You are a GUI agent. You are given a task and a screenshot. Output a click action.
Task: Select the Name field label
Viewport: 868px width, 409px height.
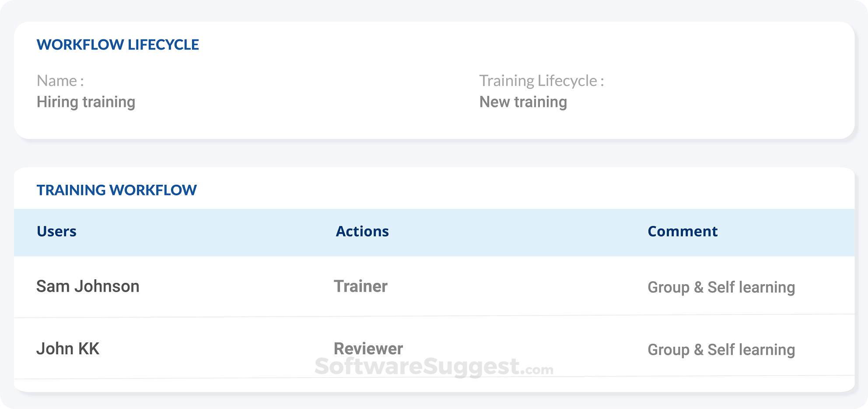(x=59, y=80)
